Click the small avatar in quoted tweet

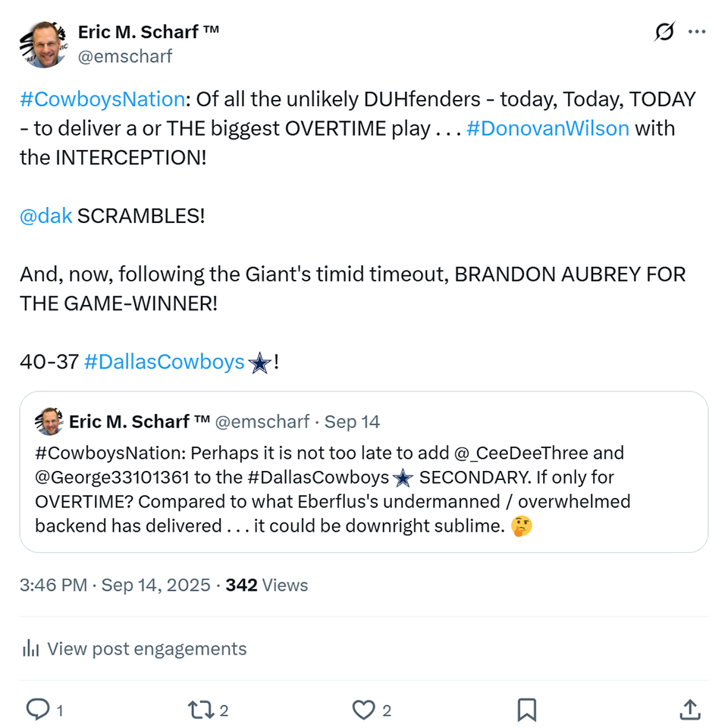49,422
